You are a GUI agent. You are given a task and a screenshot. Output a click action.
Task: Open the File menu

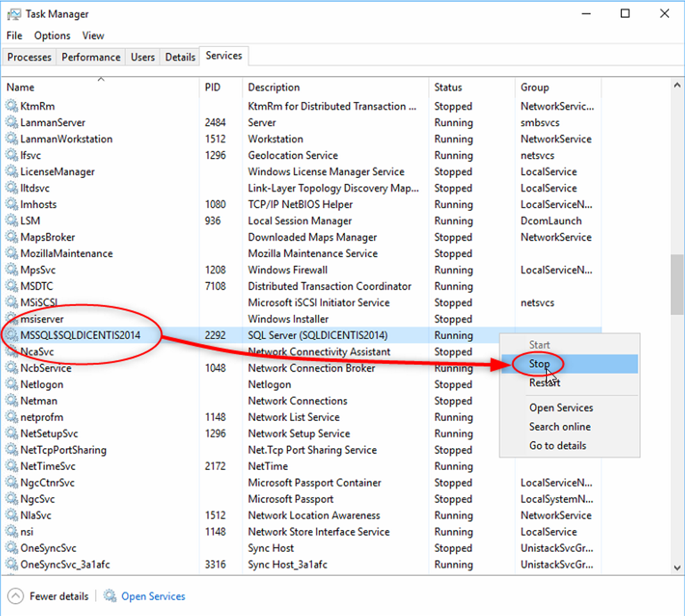pos(14,36)
